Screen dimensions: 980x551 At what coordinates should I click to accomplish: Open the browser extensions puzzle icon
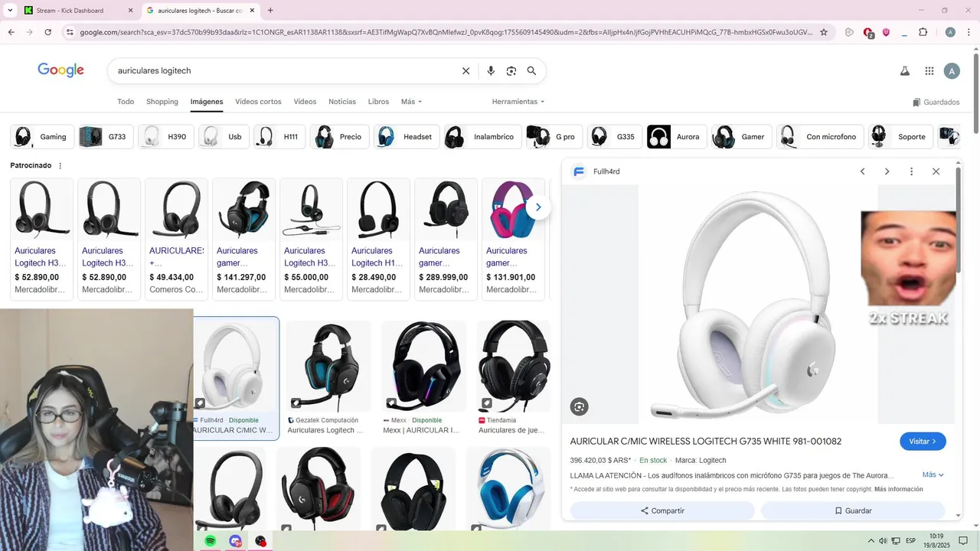click(x=923, y=32)
